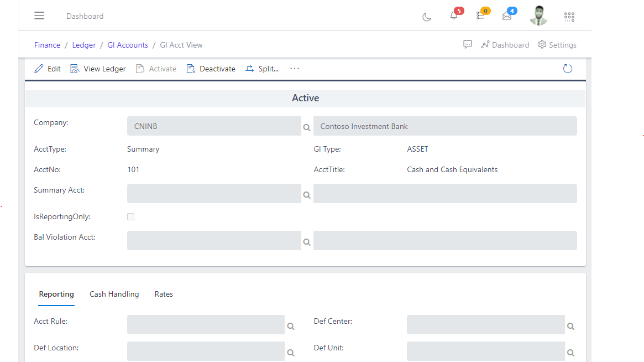Screen dimensions: 644x362
Task: Select the Rates tab
Action: pos(164,294)
